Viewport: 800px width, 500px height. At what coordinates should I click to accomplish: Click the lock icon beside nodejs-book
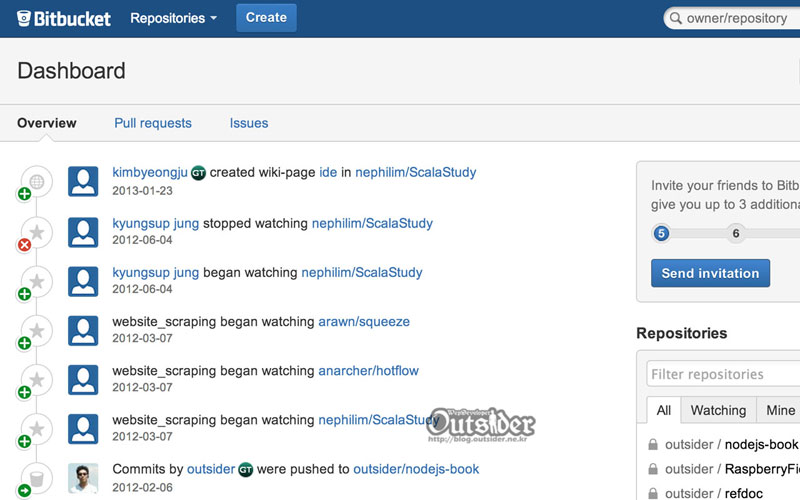pyautogui.click(x=653, y=444)
